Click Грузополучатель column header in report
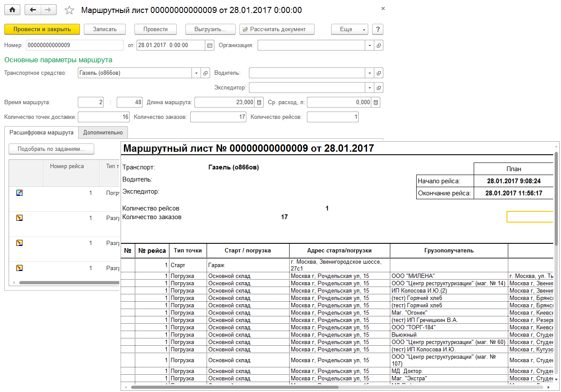The height and width of the screenshot is (392, 561). click(449, 250)
